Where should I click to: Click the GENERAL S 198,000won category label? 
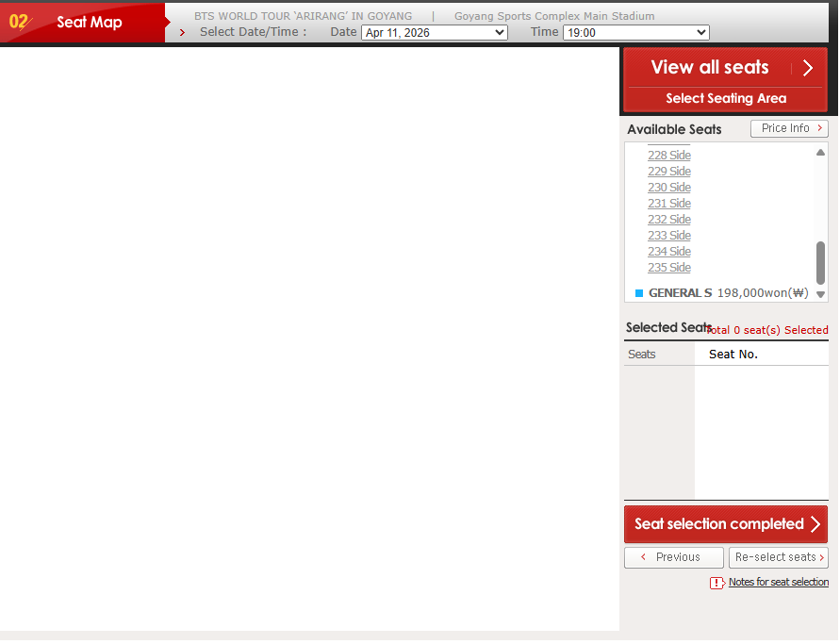click(728, 293)
